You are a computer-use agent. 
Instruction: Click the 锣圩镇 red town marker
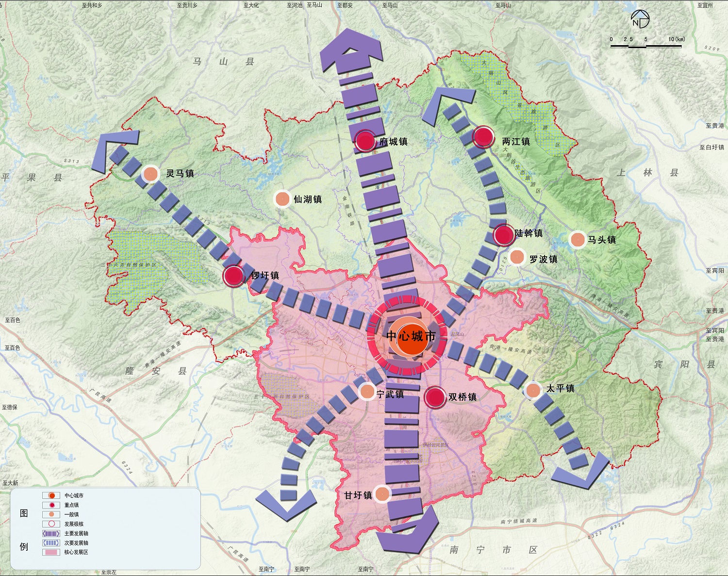tap(234, 276)
